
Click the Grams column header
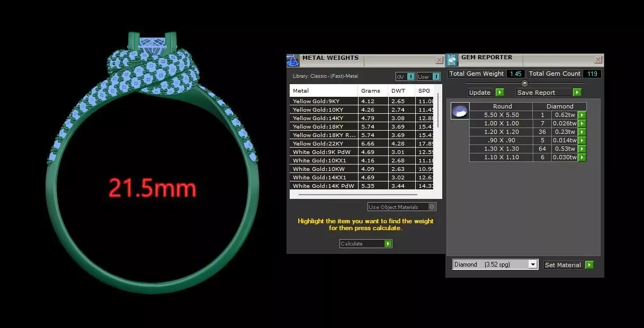(373, 90)
